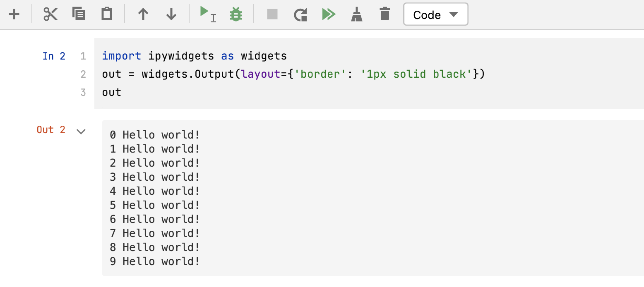
Task: Click line number 3 in gutter
Action: pos(83,92)
